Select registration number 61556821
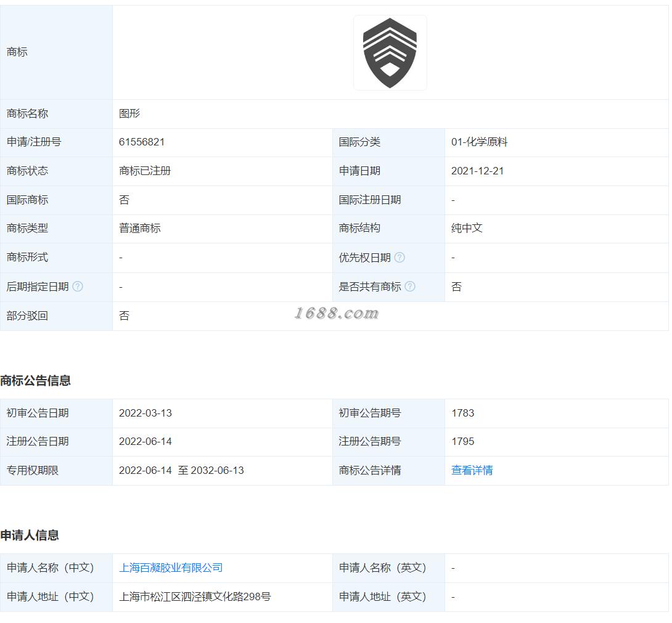The width and height of the screenshot is (672, 623). (141, 142)
